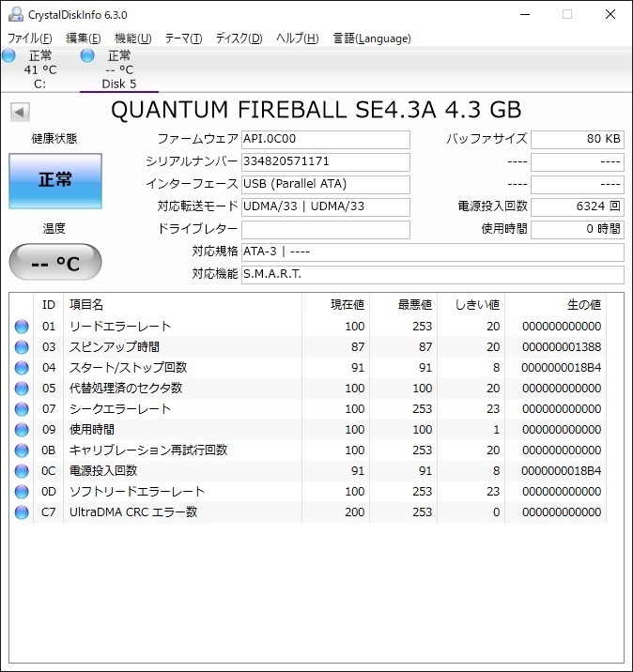Click the interface field USB (Parallel ATA)
633x672 pixels.
tap(326, 184)
